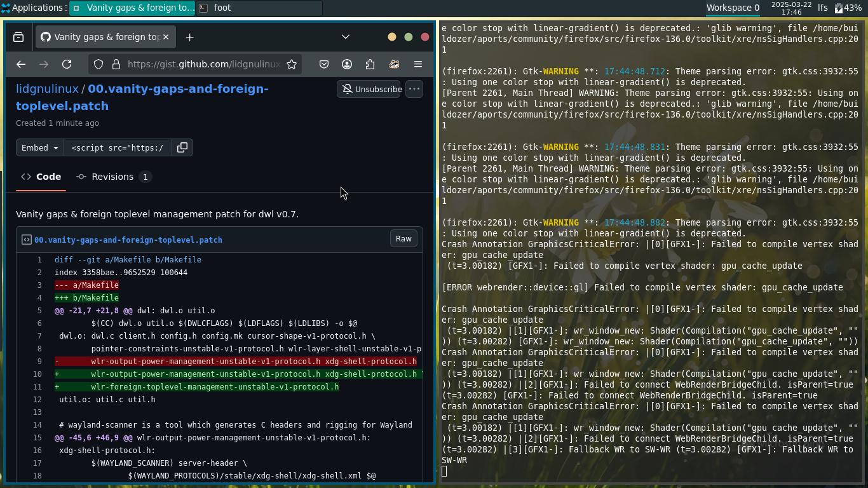Switch to Vanity gaps taskbar window entry
Screen dimensions: 868x488
(132, 8)
